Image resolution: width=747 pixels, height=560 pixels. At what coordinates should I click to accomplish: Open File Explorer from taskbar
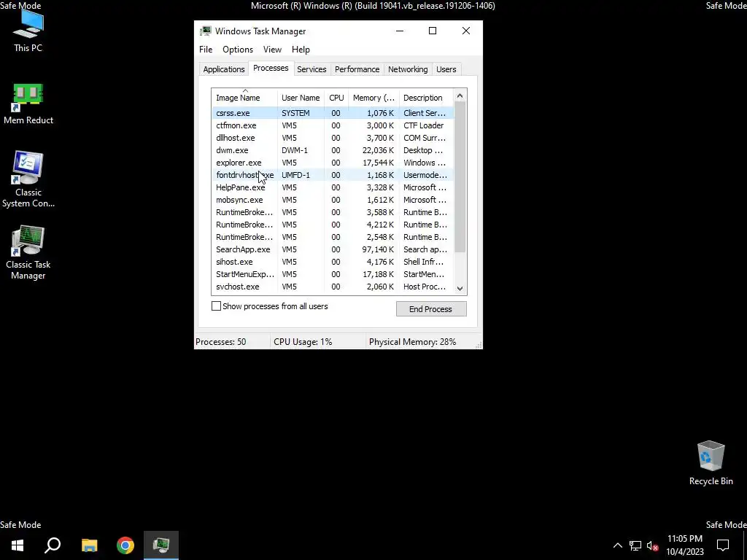coord(89,545)
